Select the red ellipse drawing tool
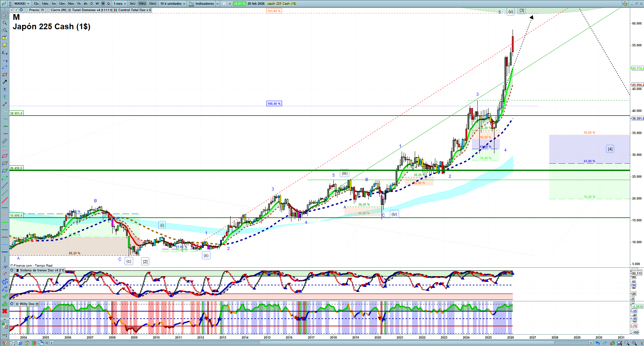The height and width of the screenshot is (346, 644). tap(5, 156)
